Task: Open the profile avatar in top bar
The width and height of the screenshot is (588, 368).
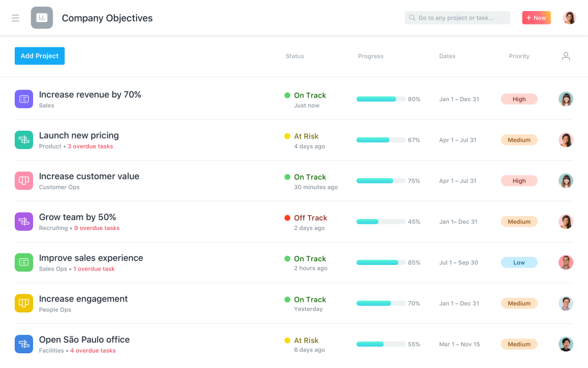Action: point(570,18)
